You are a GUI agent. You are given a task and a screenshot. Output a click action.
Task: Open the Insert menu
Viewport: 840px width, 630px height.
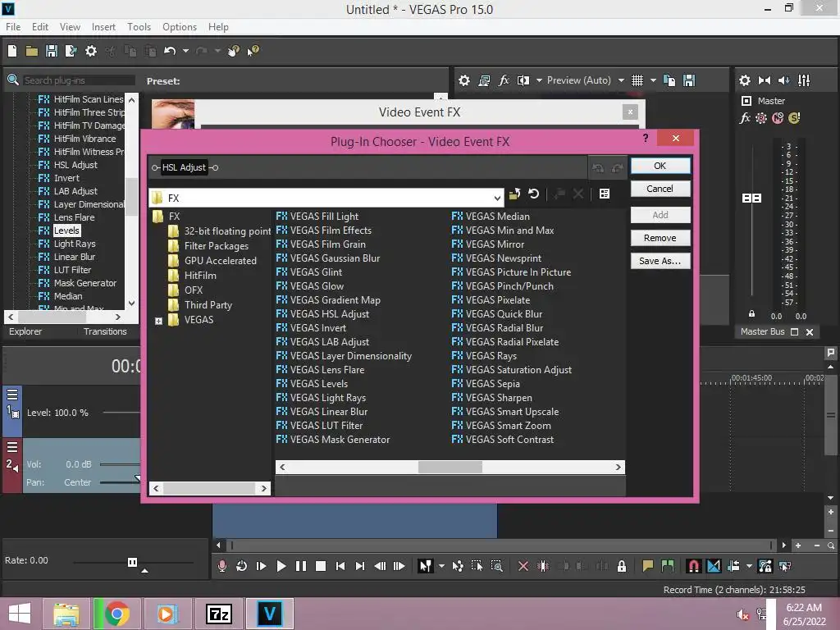pyautogui.click(x=103, y=27)
